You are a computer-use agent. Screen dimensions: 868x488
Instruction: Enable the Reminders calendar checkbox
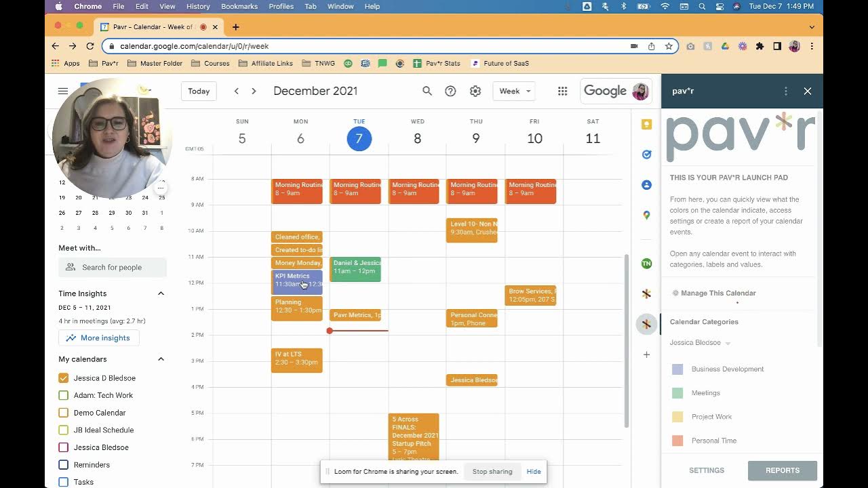pos(63,465)
